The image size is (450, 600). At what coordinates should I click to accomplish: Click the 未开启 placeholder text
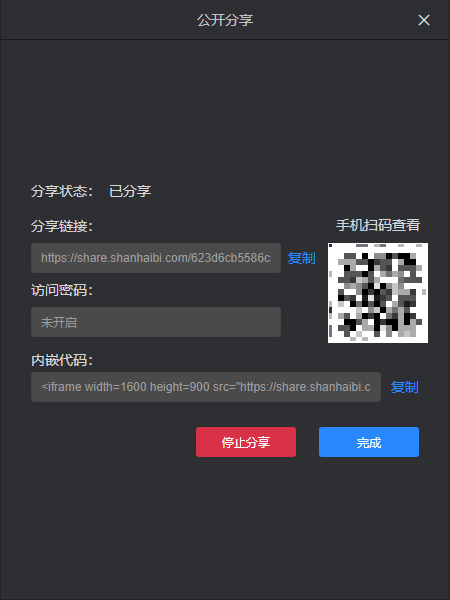point(59,323)
